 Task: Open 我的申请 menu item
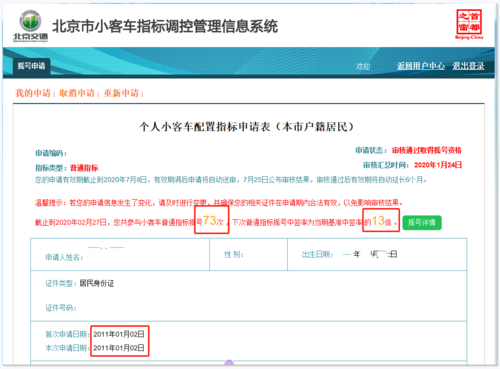point(33,93)
